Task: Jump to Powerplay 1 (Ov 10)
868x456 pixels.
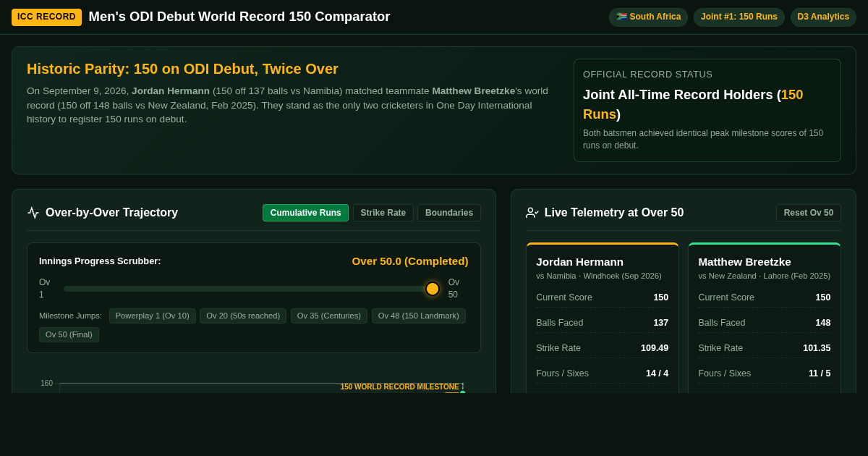Action: pos(153,316)
